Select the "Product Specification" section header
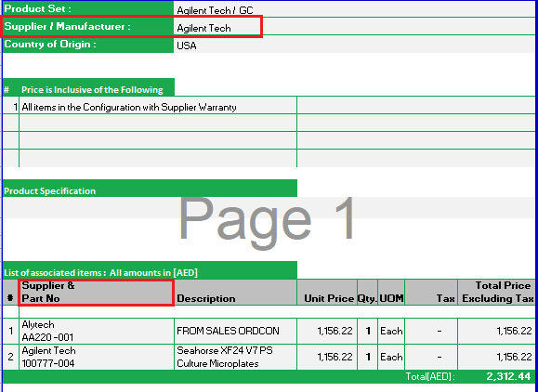Viewport: 538px width, 392px height. (150, 188)
